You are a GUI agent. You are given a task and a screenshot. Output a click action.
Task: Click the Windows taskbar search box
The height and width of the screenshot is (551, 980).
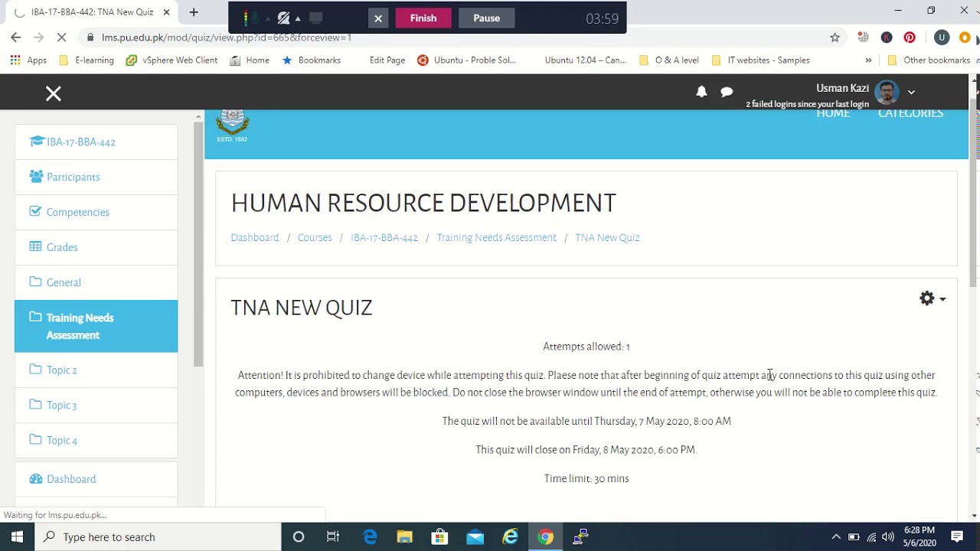(x=158, y=536)
